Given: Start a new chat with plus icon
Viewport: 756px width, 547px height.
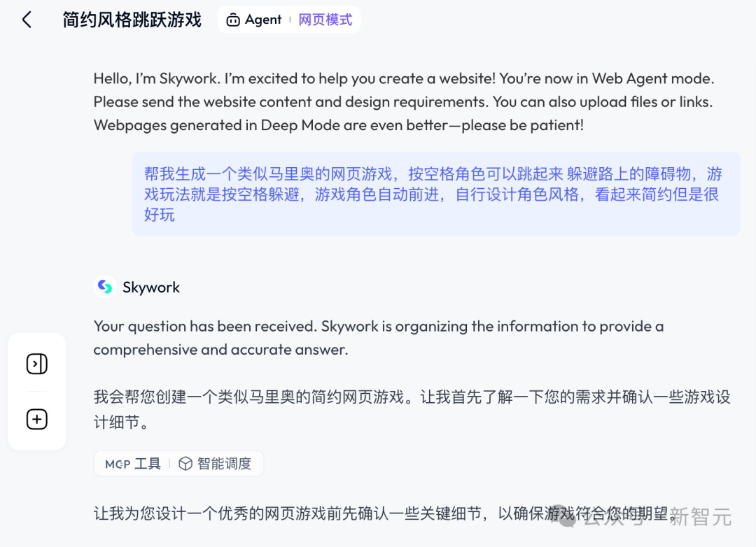Looking at the screenshot, I should point(36,419).
